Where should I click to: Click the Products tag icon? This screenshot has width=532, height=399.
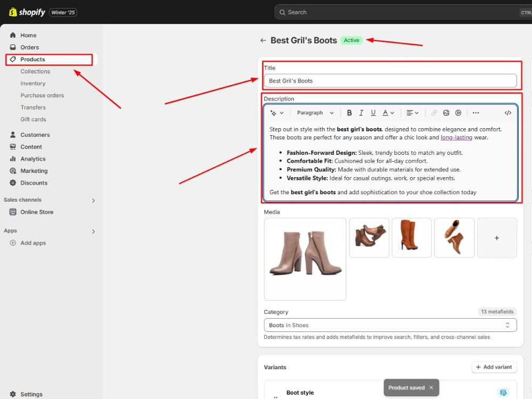(13, 59)
